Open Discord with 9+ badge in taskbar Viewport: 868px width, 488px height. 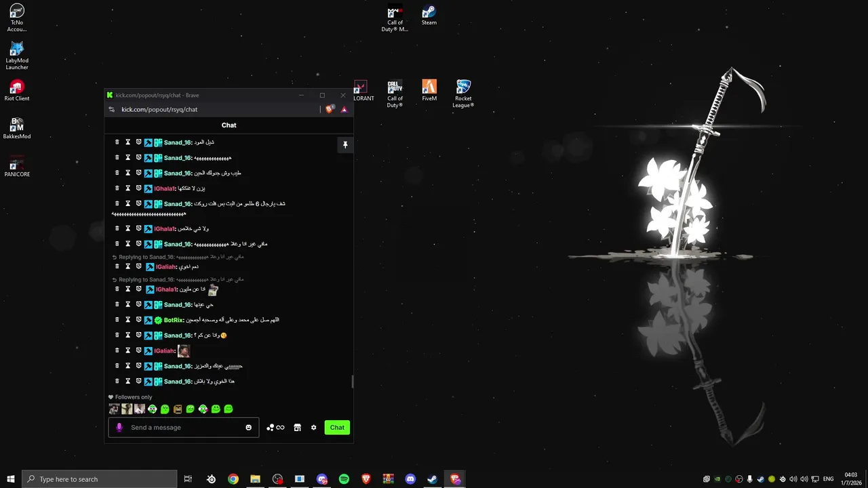[x=322, y=479]
